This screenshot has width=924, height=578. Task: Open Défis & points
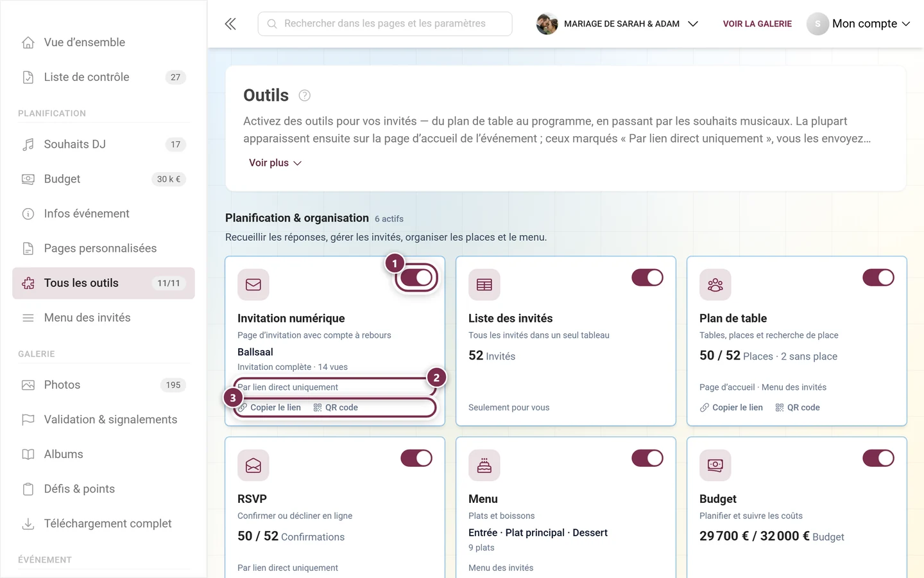pos(103,489)
